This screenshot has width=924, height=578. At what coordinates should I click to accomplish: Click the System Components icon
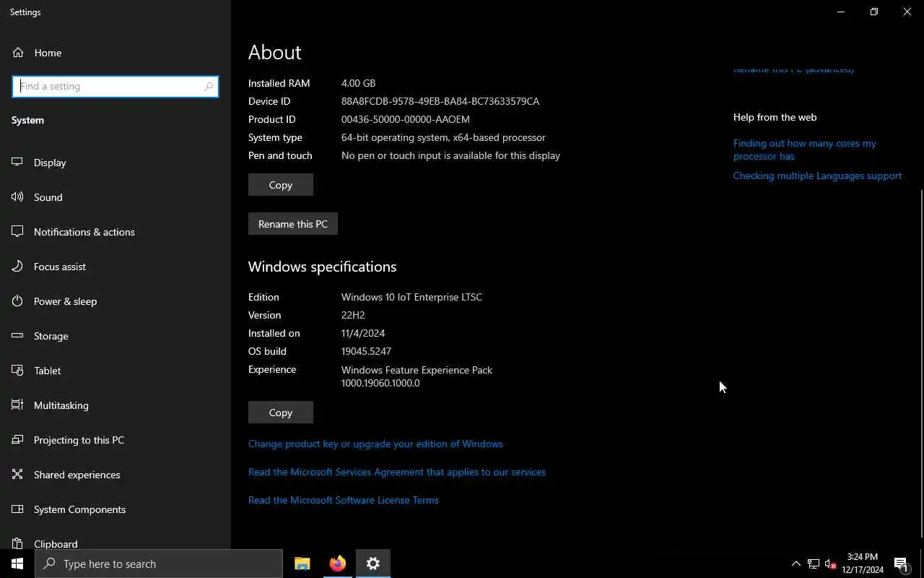point(17,509)
